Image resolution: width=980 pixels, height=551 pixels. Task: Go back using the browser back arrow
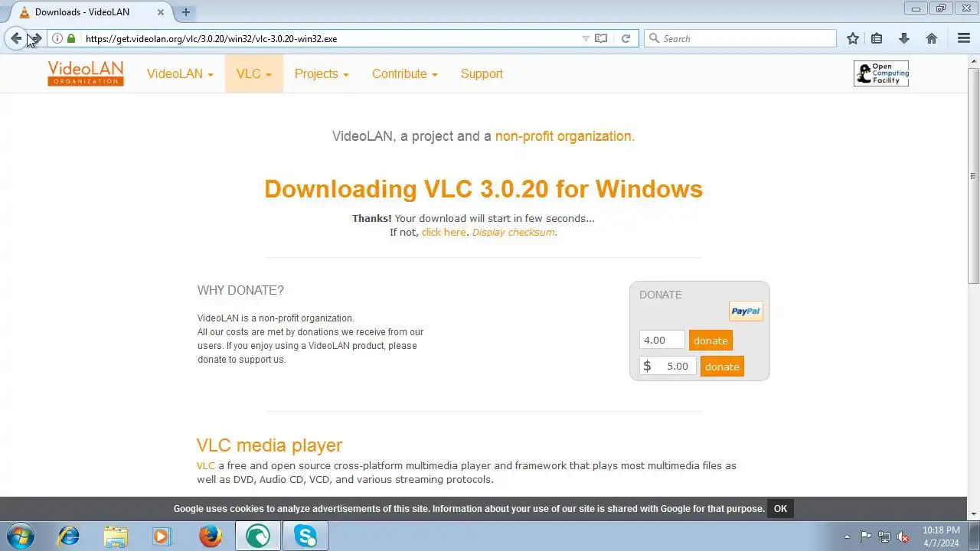pyautogui.click(x=16, y=38)
